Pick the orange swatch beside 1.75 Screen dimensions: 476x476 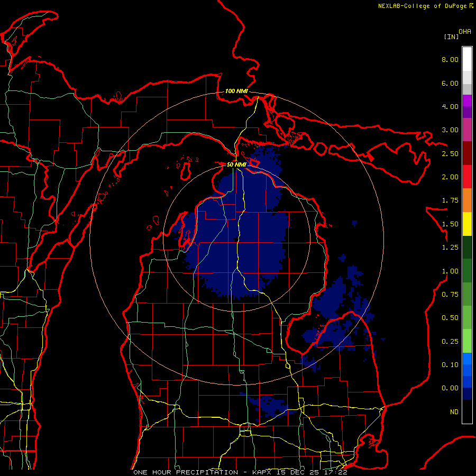pos(467,200)
